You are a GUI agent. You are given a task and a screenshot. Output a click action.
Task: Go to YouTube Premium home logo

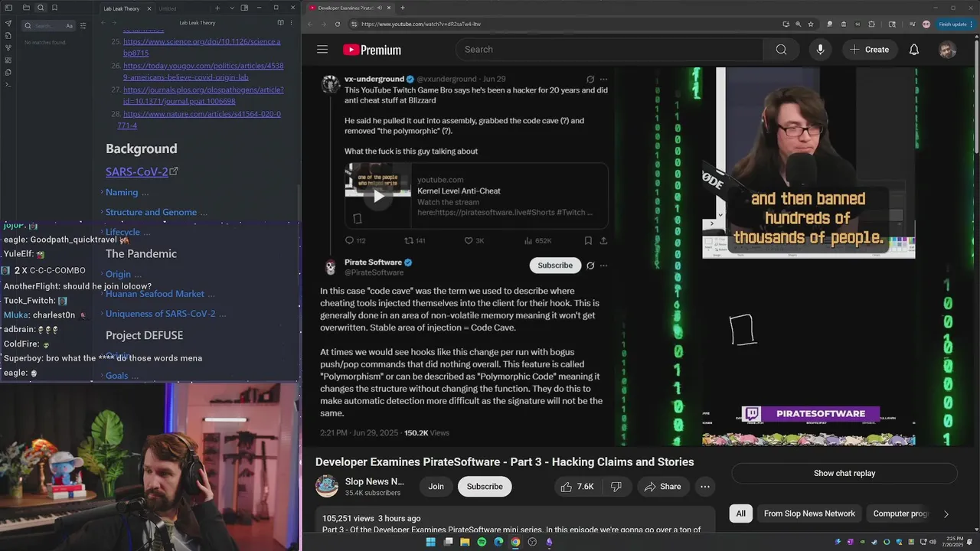tap(372, 50)
